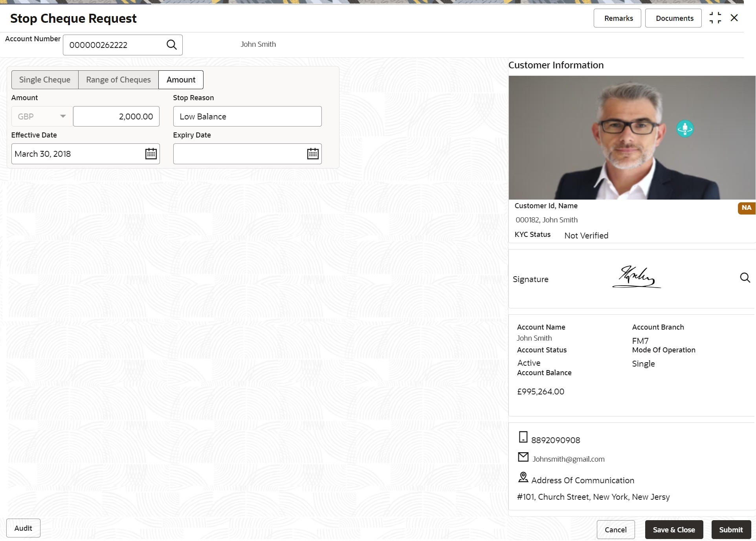Click the collapse fullscreen icon
756x541 pixels.
click(x=715, y=18)
